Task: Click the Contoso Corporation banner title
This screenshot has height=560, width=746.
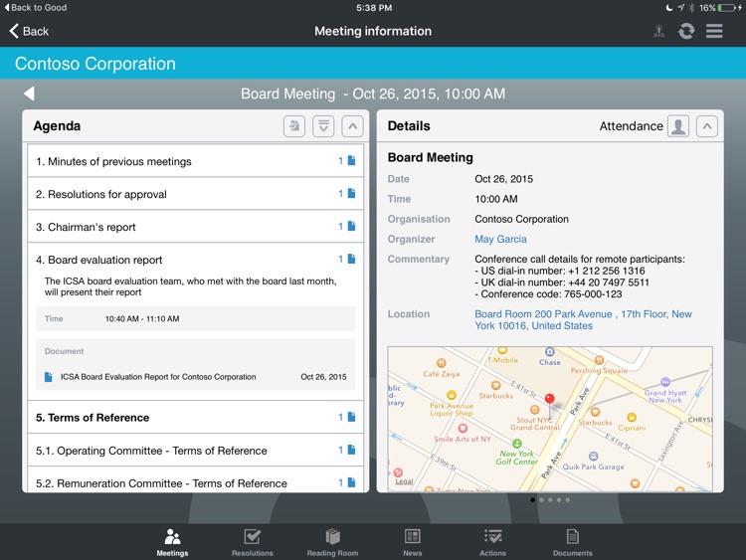Action: coord(95,64)
